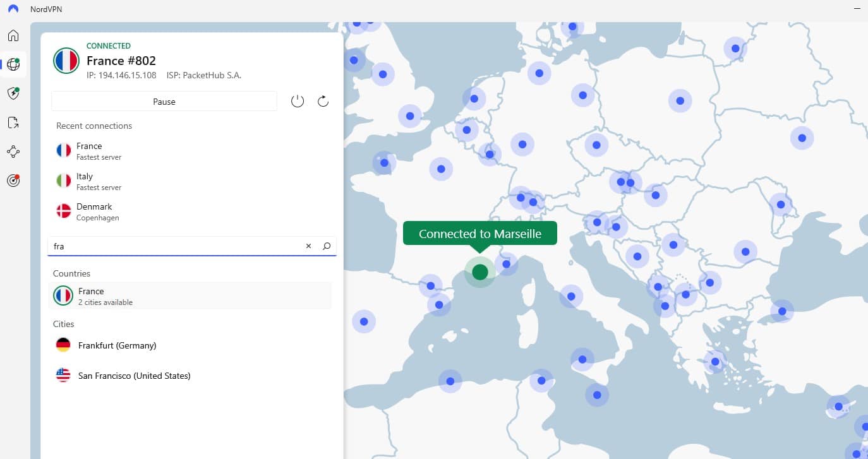Pause the VPN connection

(x=164, y=101)
